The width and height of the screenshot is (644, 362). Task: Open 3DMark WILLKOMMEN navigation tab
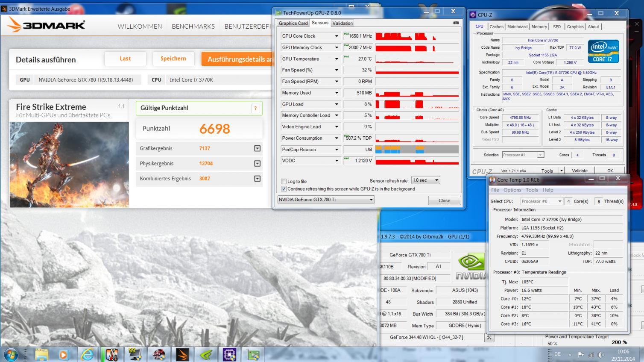[x=140, y=26]
